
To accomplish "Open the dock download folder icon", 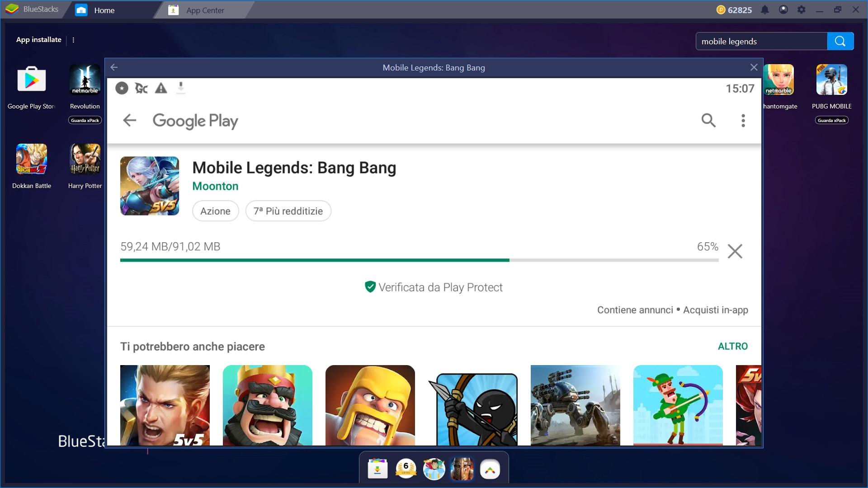I will pyautogui.click(x=378, y=469).
